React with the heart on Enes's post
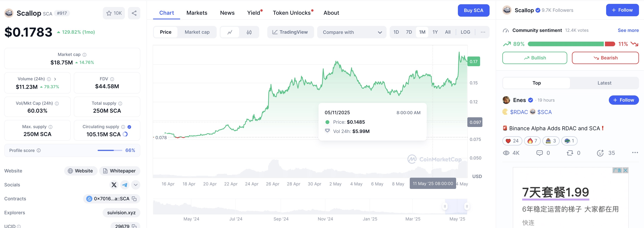 (512, 141)
